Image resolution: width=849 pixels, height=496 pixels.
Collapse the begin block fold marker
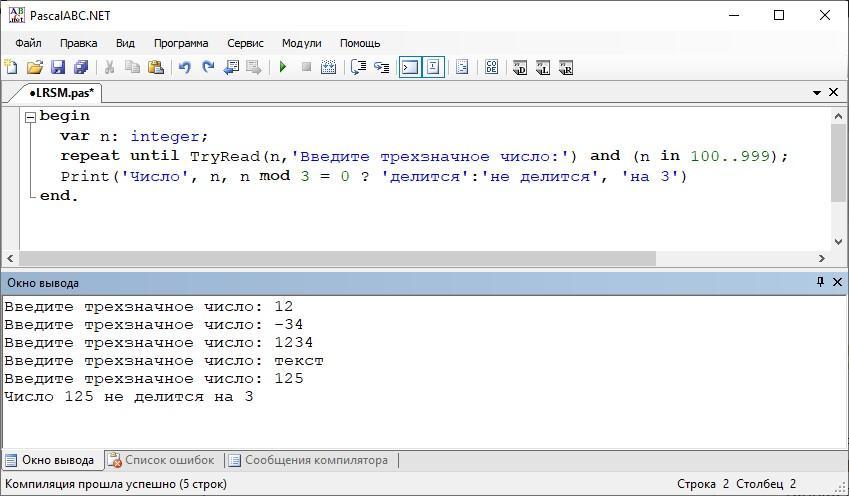[30, 116]
